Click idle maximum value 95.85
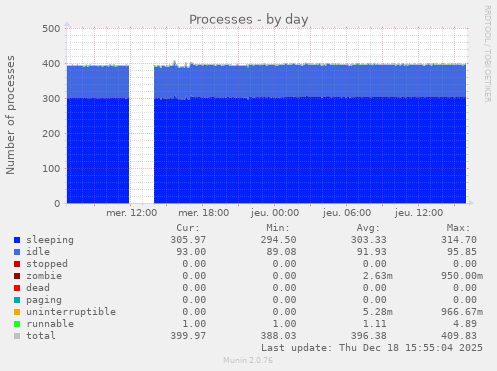Viewport: 497px width, 371px height. (462, 252)
